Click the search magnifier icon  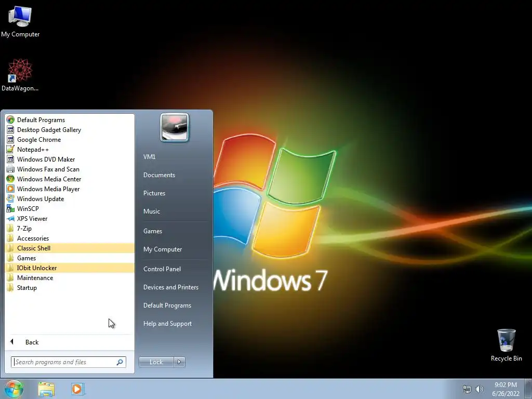click(120, 362)
